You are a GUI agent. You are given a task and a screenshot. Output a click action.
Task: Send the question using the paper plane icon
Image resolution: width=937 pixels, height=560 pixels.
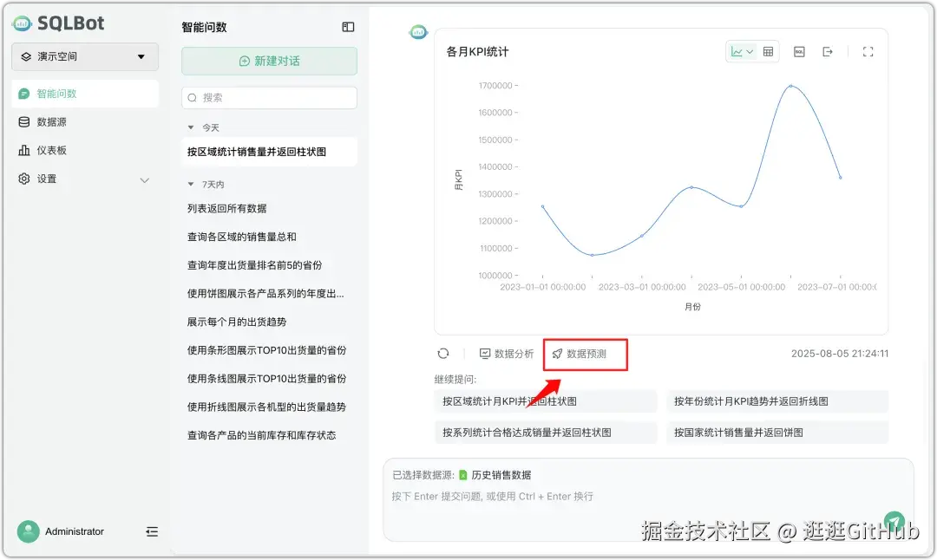894,520
